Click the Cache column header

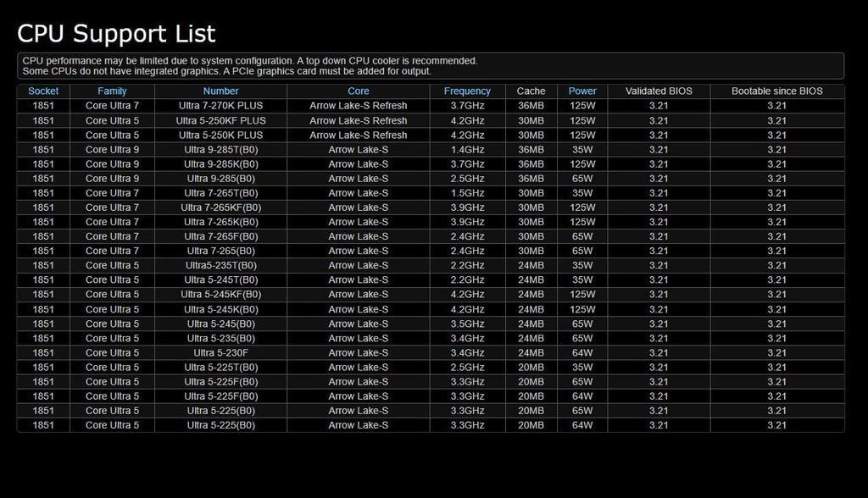click(x=531, y=91)
